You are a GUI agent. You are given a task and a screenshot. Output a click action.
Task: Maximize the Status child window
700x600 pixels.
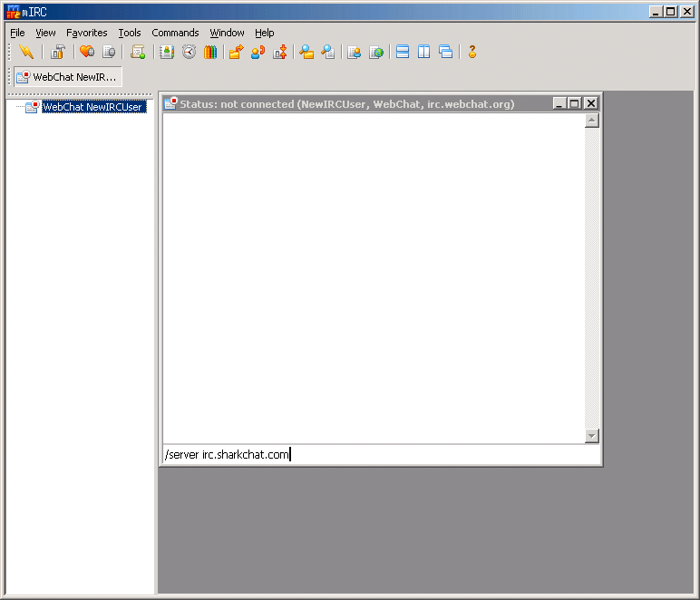point(575,103)
